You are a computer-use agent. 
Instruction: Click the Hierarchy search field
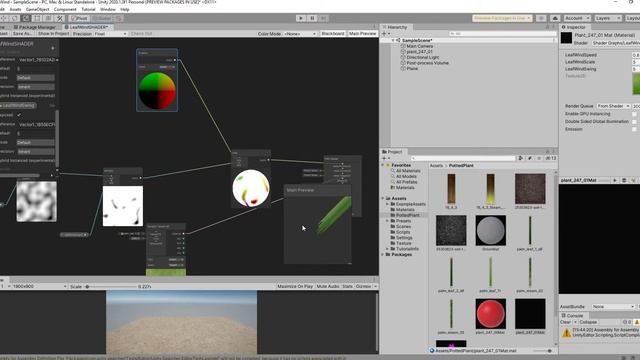[502, 34]
